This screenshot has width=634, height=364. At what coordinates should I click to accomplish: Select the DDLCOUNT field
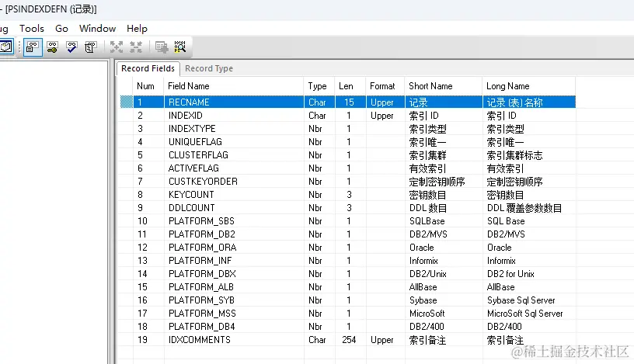(x=191, y=208)
